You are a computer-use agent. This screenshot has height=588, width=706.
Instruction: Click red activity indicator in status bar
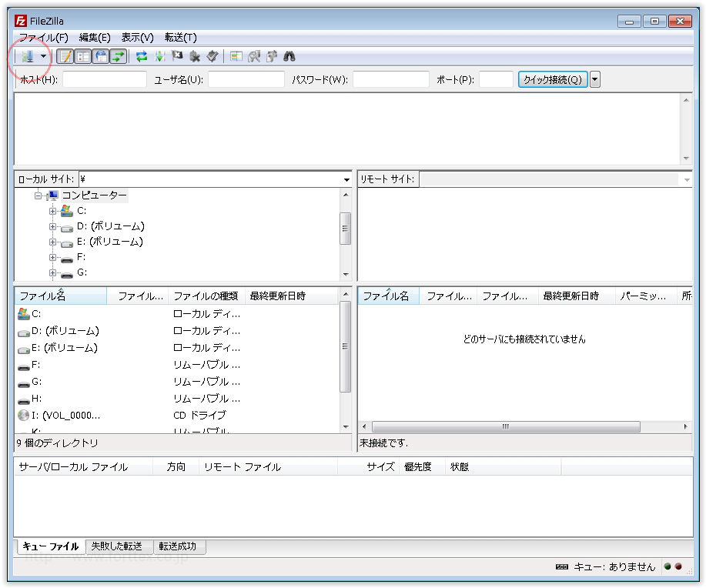tap(678, 567)
